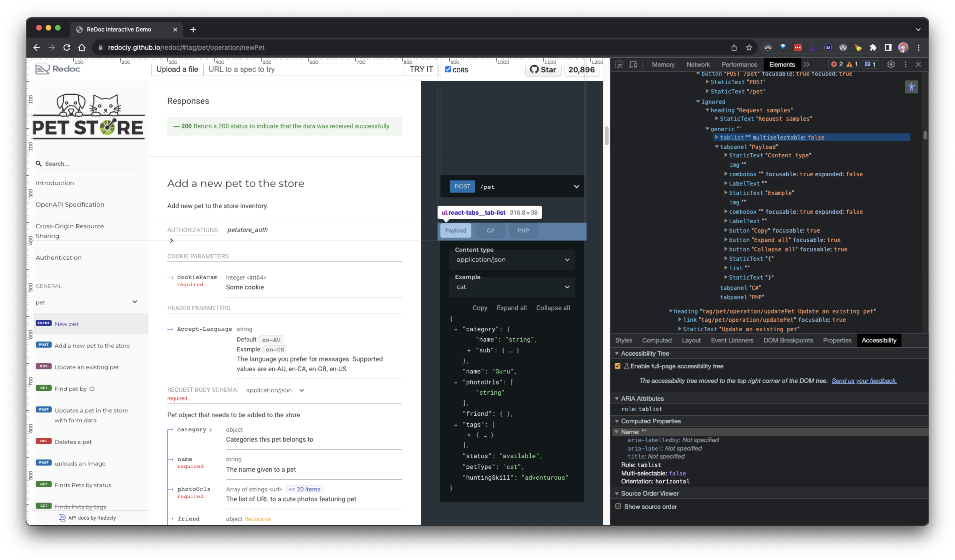Open the Content type application/json dropdown

(512, 260)
